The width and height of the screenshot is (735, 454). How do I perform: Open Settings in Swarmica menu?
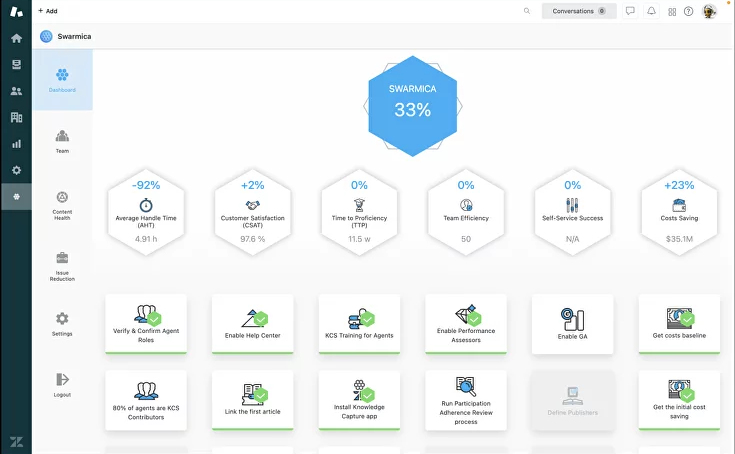click(62, 324)
